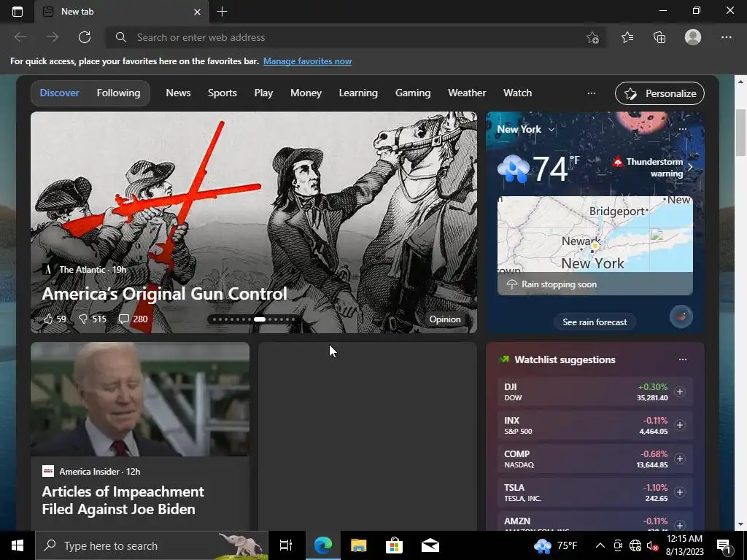The image size is (747, 560).
Task: Open the user profile avatar
Action: click(x=693, y=37)
